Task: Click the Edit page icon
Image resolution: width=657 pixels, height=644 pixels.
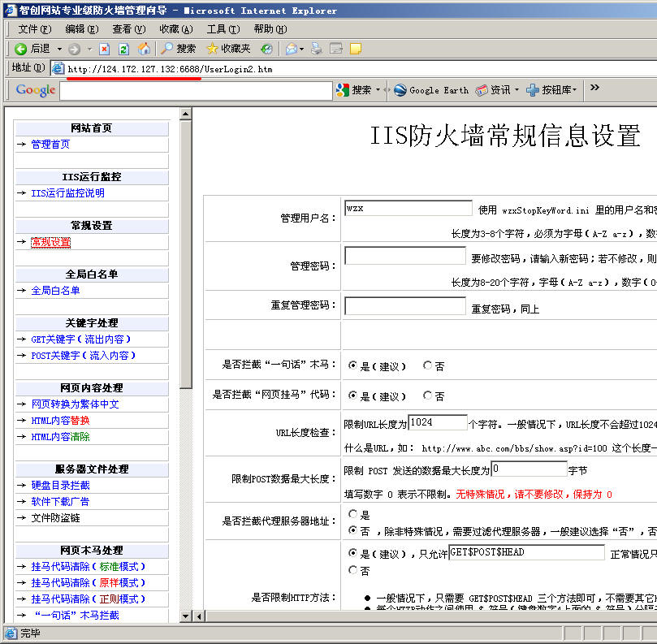Action: (x=336, y=49)
